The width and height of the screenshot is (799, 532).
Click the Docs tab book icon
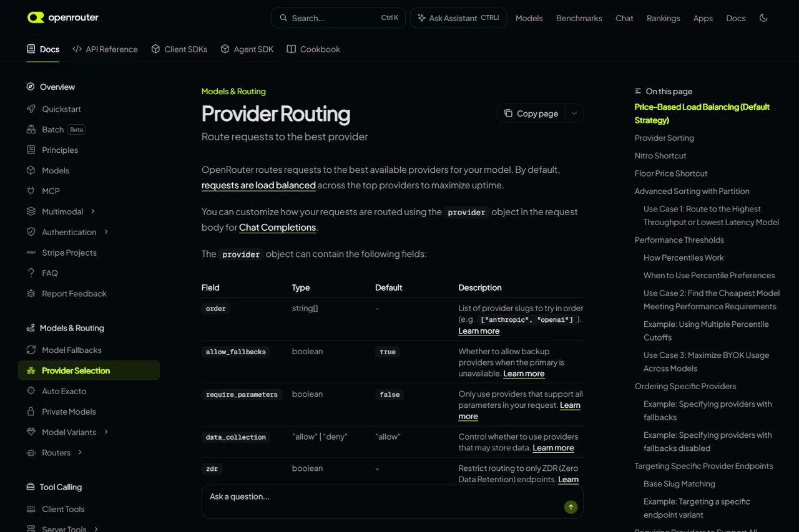pos(31,49)
